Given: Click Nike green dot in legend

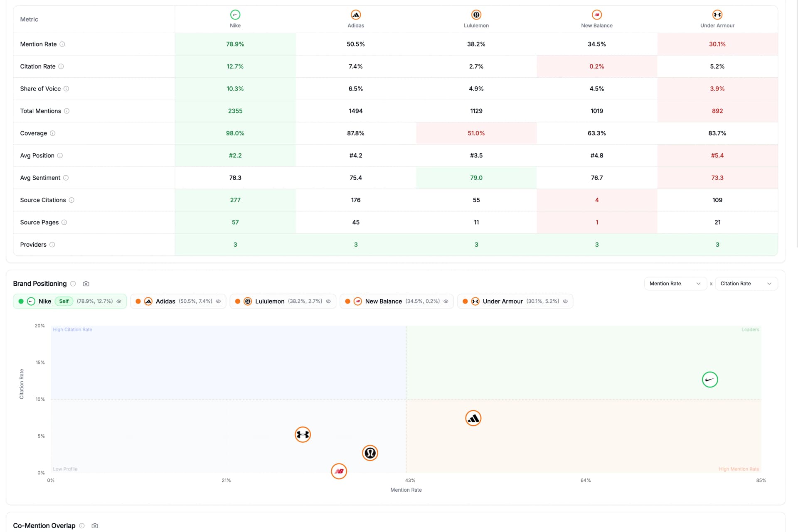Looking at the screenshot, I should point(21,302).
